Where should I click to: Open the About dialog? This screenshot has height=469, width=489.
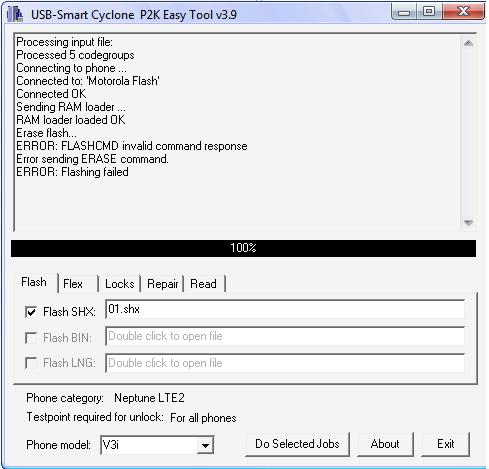(385, 444)
